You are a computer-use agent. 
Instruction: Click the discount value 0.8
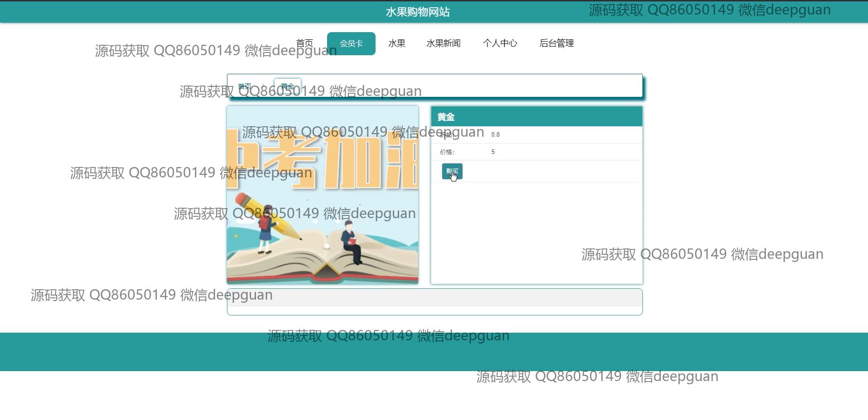pyautogui.click(x=495, y=134)
